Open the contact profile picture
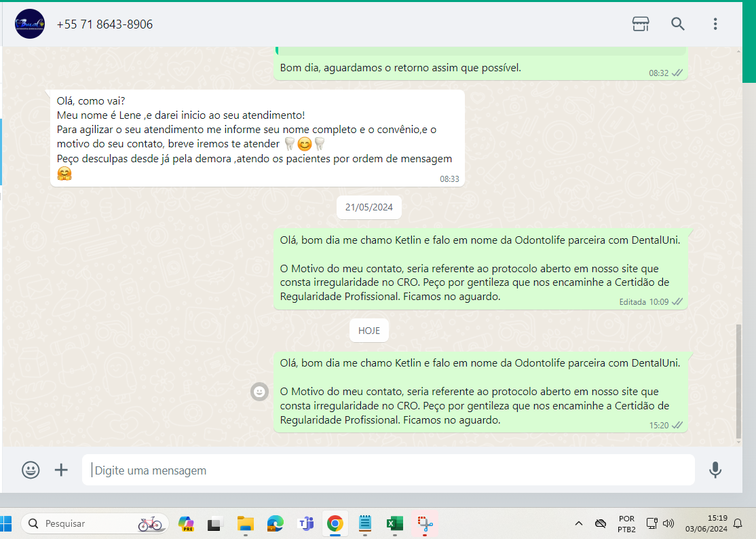The image size is (756, 539). (x=30, y=24)
